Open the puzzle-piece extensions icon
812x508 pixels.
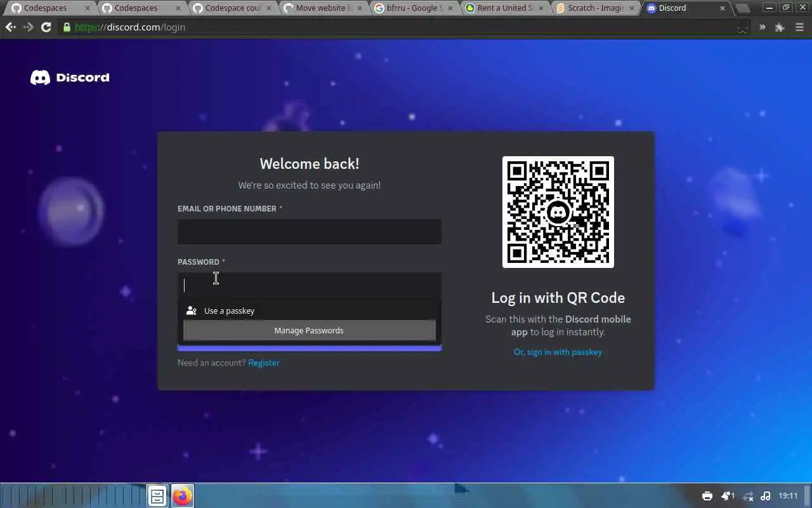coord(780,27)
